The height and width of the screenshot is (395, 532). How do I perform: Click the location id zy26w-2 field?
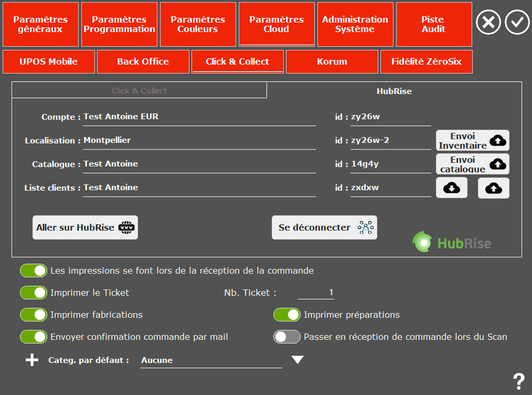[x=390, y=141]
